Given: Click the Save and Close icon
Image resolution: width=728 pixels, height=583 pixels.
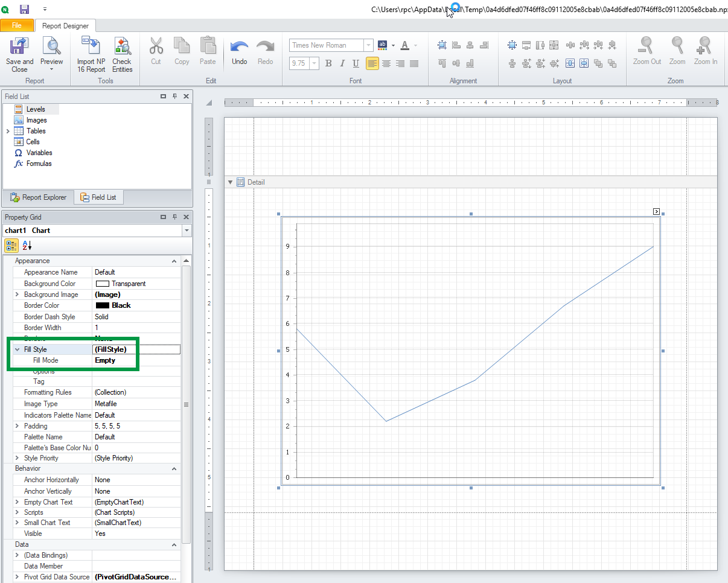Looking at the screenshot, I should tap(19, 46).
